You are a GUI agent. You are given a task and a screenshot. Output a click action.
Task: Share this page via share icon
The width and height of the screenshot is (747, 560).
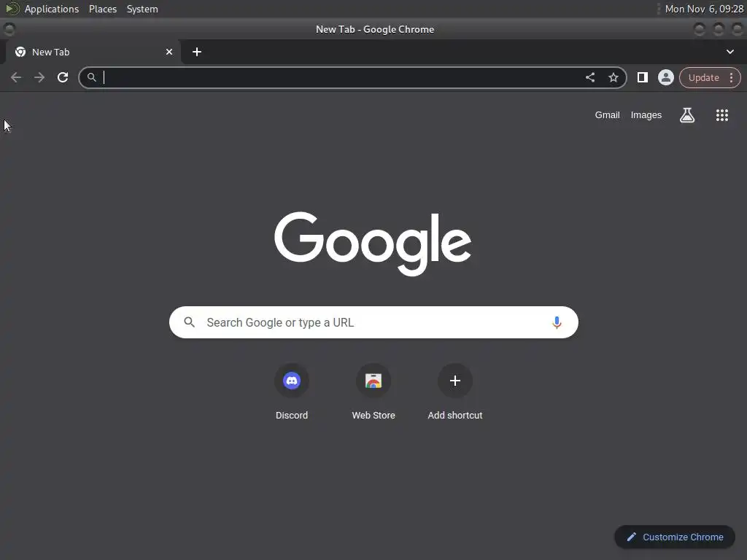(589, 77)
